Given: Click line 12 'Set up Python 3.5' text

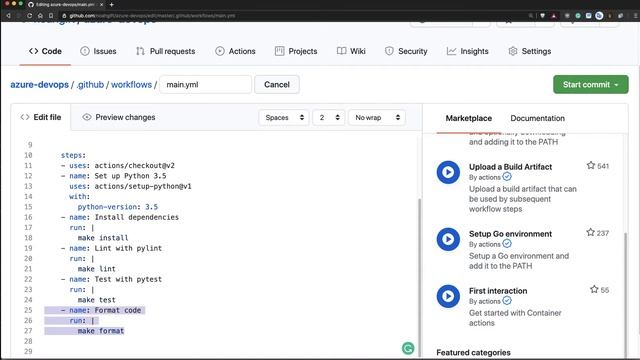Looking at the screenshot, I should [x=130, y=176].
